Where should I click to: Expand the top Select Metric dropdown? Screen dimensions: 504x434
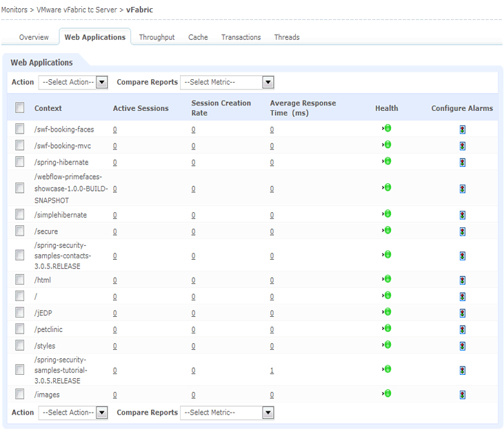[x=227, y=83]
